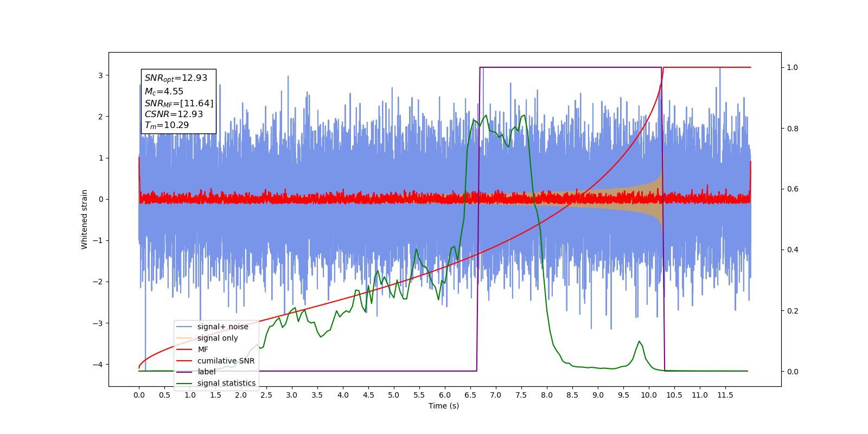Image resolution: width=868 pixels, height=434 pixels.
Task: Click left y-axis tick label 0
Action: (100, 199)
